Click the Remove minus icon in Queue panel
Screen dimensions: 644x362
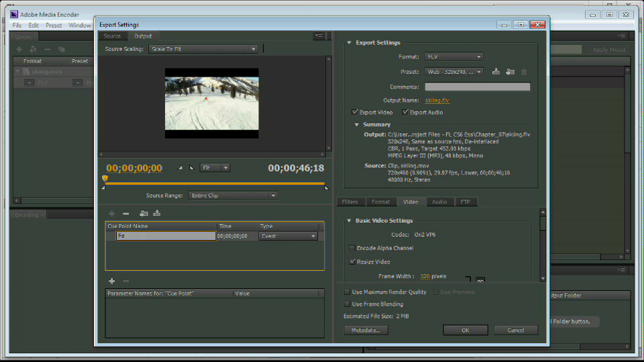[x=47, y=49]
